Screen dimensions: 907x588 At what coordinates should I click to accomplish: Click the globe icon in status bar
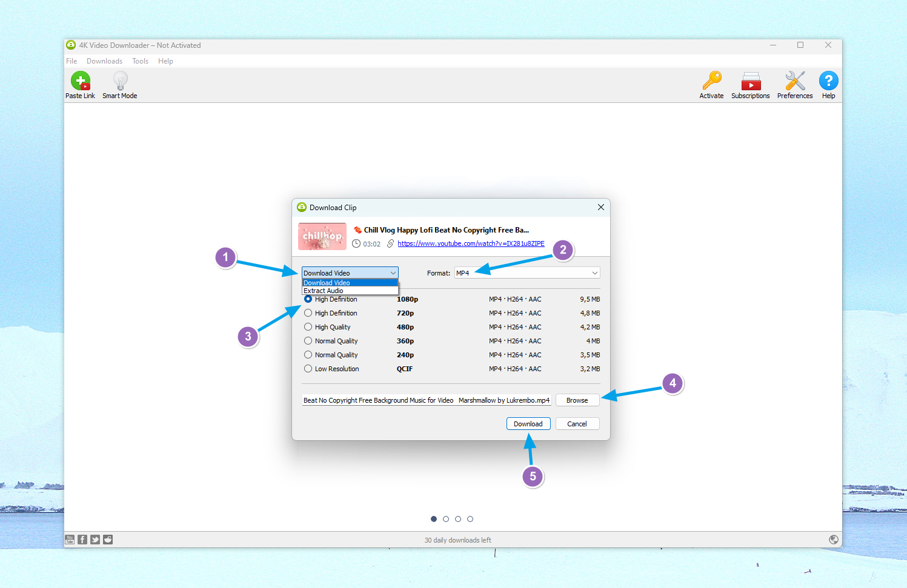pyautogui.click(x=834, y=540)
